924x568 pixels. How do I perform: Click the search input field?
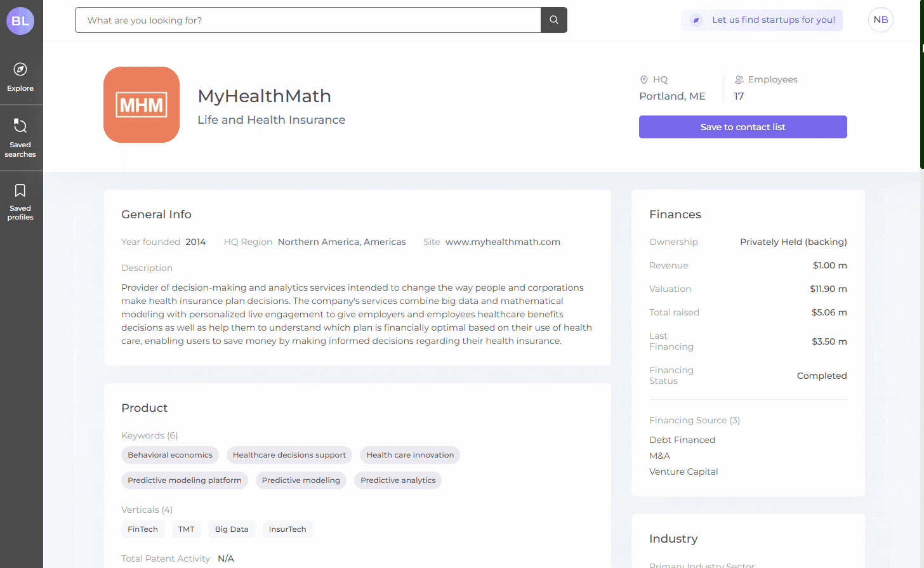308,20
